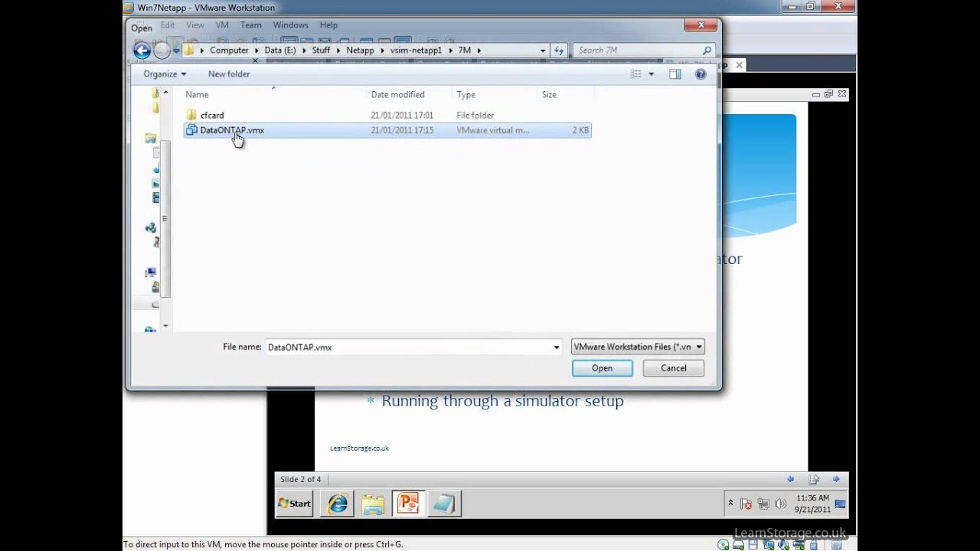Screen dimensions: 980x551
Task: Close the Open dialog with the red X
Action: [x=701, y=25]
